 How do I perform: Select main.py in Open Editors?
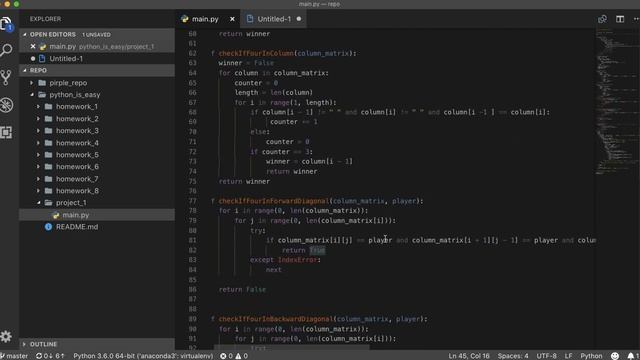click(x=97, y=47)
